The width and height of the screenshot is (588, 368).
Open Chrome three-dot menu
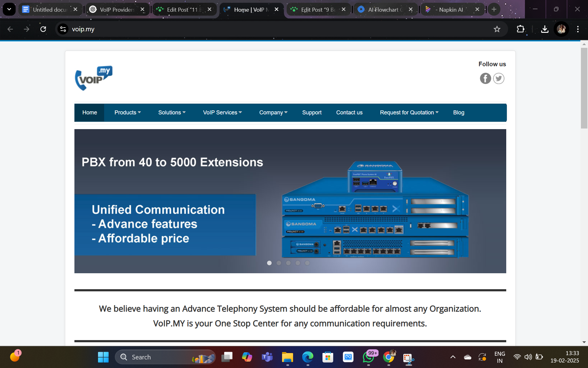point(578,29)
